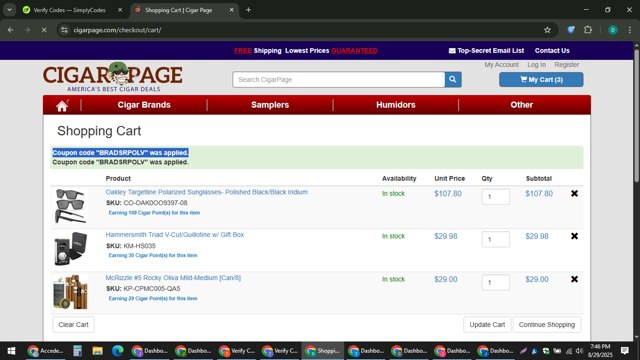The width and height of the screenshot is (640, 360).
Task: Open Cigar Brands menu
Action: pyautogui.click(x=144, y=105)
